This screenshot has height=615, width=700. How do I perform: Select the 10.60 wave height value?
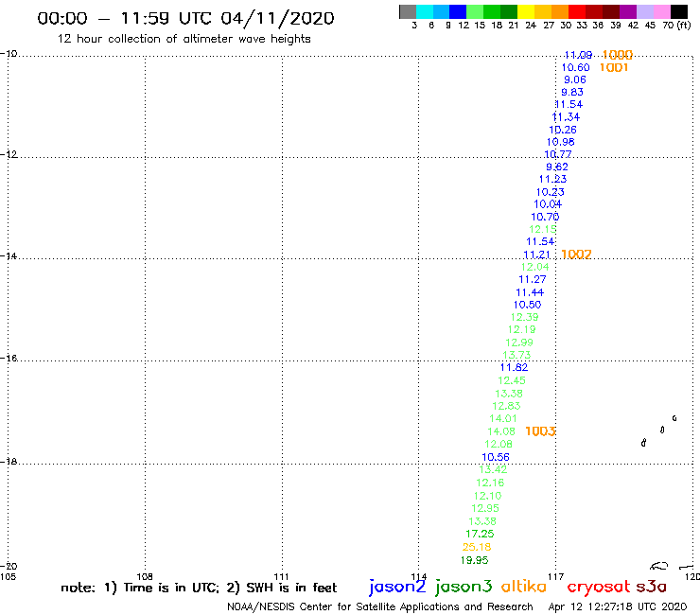coord(575,67)
